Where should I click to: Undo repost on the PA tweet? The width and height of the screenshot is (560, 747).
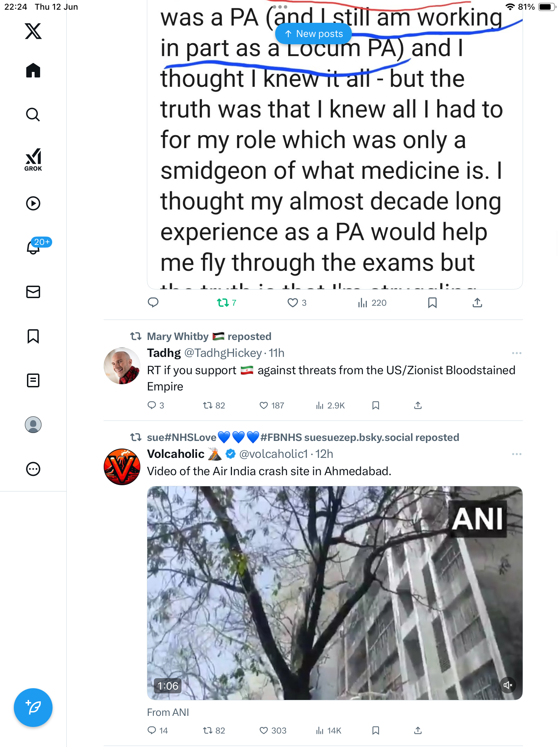pyautogui.click(x=226, y=303)
